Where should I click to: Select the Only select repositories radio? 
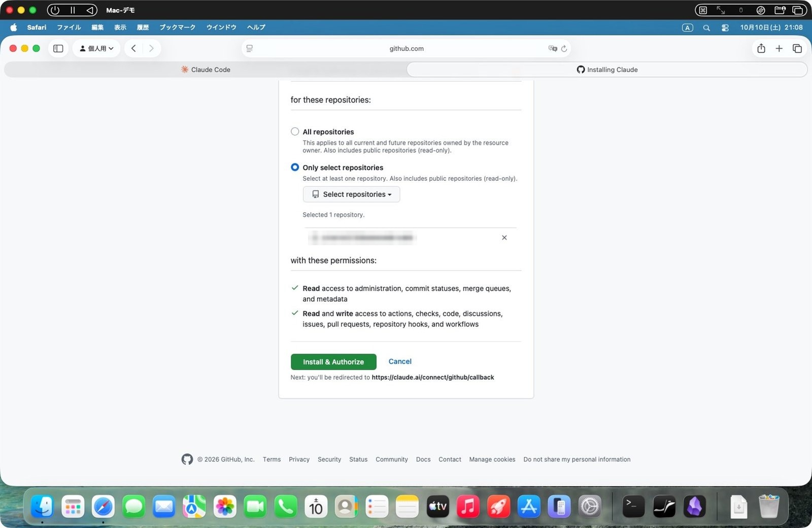tap(295, 167)
